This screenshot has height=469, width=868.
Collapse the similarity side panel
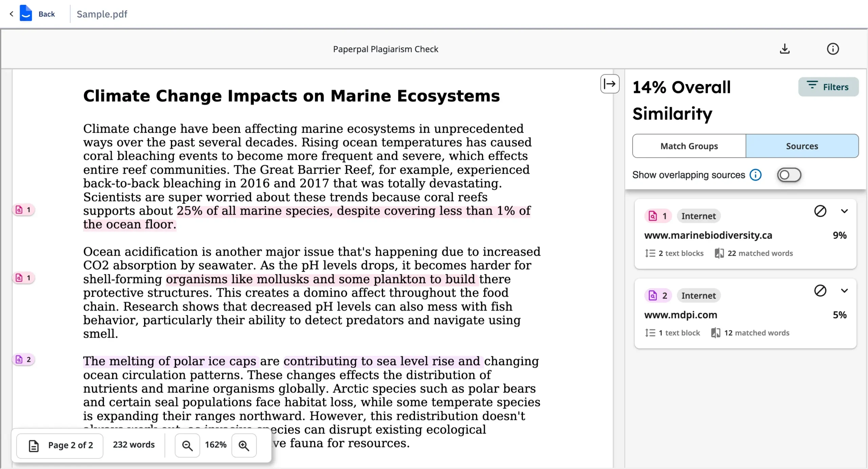[x=610, y=83]
